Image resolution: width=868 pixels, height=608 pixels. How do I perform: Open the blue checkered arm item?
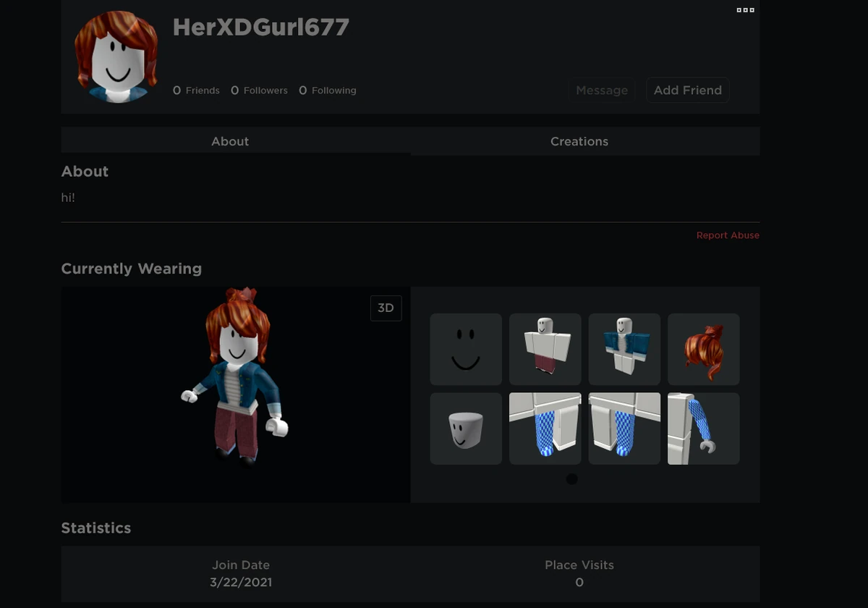[x=704, y=428]
